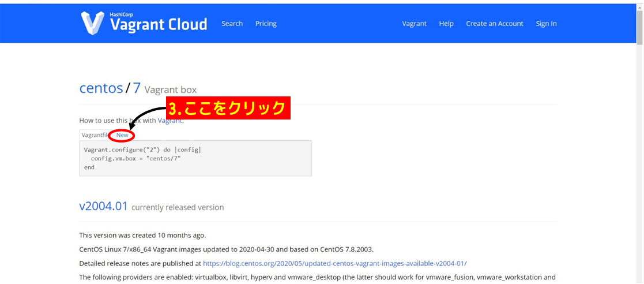This screenshot has height=284, width=644.
Task: Click Sign In in the navbar
Action: 546,24
